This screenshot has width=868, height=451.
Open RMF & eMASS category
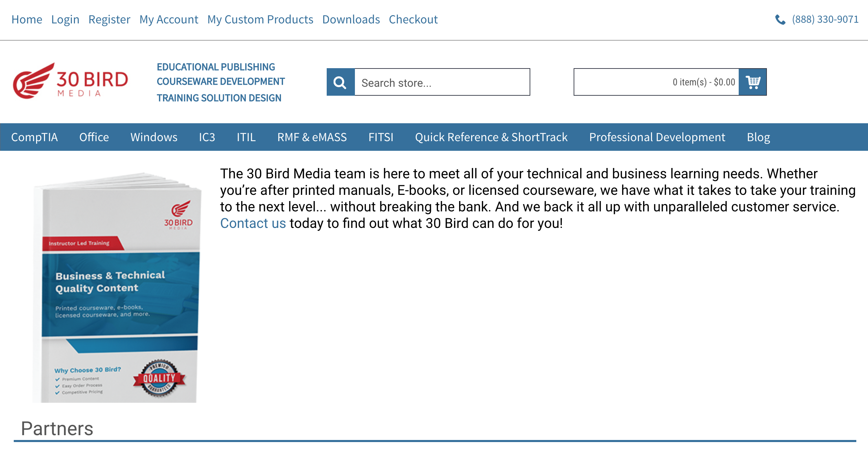pos(312,137)
